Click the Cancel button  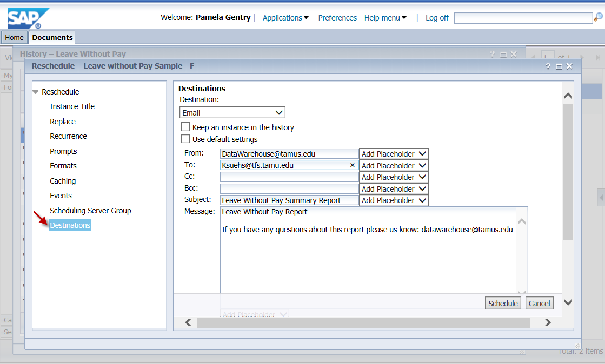[x=539, y=303]
